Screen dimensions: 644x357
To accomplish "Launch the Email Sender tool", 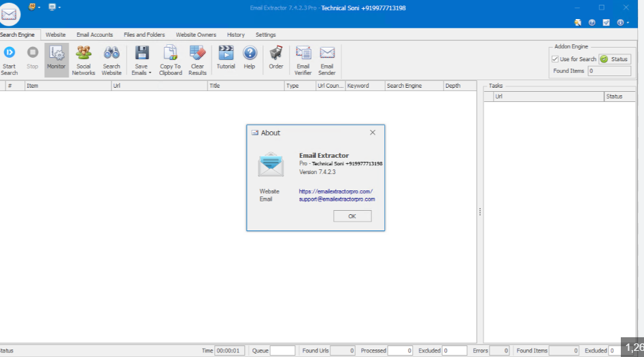I will pyautogui.click(x=327, y=61).
